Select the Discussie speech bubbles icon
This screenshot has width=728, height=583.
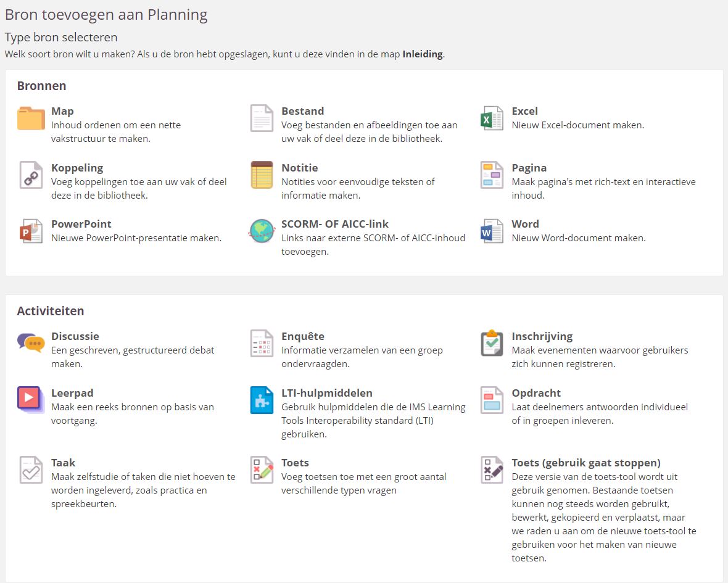pos(31,343)
